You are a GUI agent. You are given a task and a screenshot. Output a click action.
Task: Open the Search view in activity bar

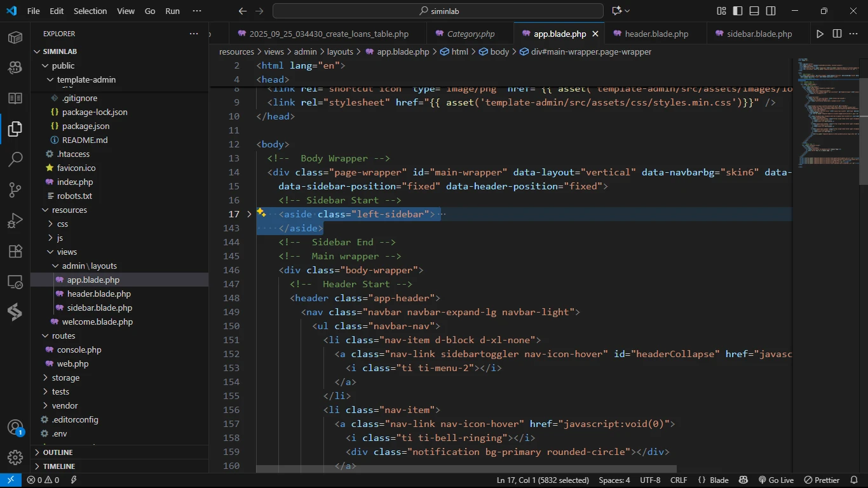[x=15, y=159]
